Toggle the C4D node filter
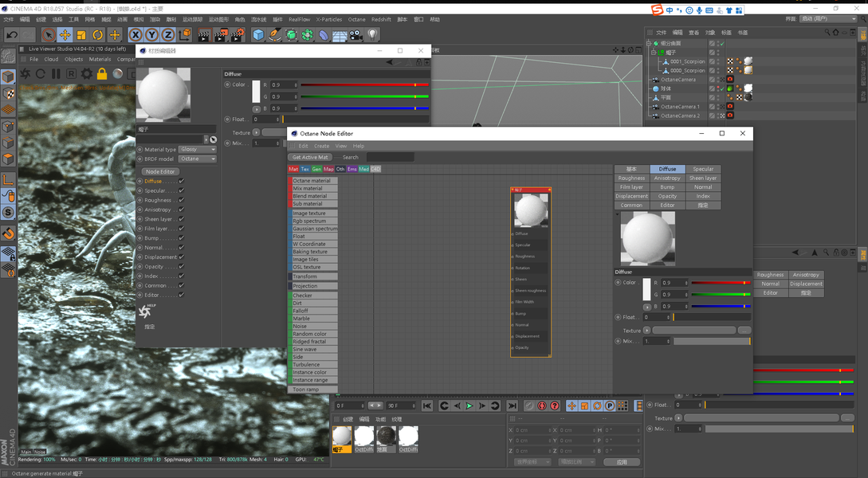The width and height of the screenshot is (868, 478). tap(375, 169)
